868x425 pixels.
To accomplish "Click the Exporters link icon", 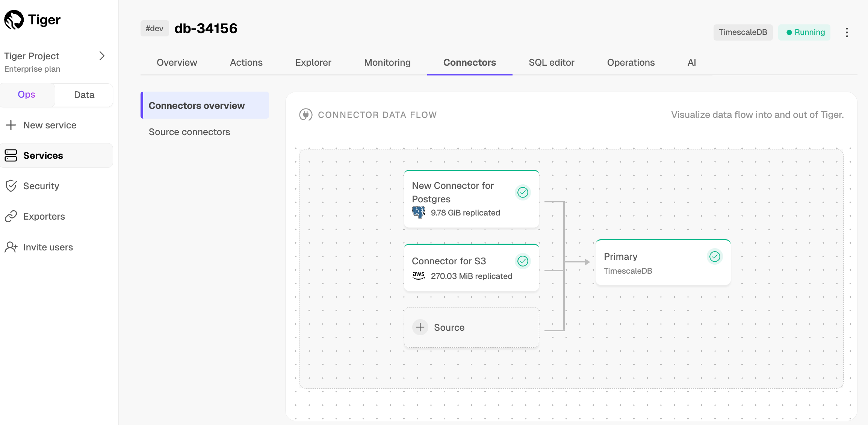I will point(11,216).
